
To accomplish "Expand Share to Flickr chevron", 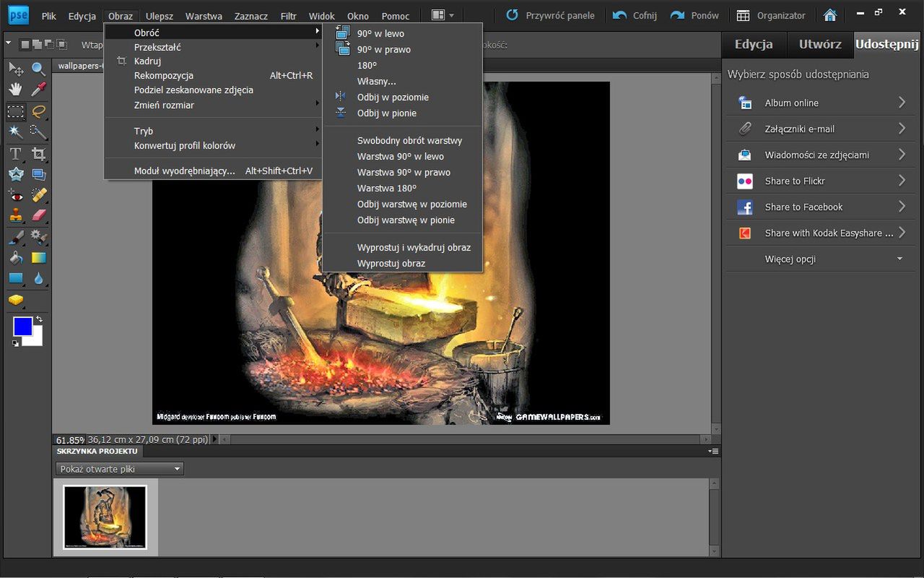I will (x=902, y=181).
